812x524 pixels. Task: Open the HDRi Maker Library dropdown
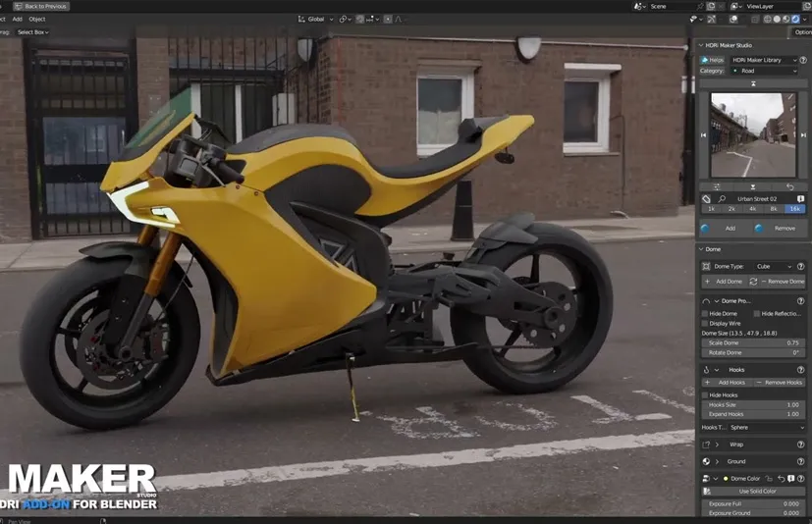pyautogui.click(x=764, y=60)
